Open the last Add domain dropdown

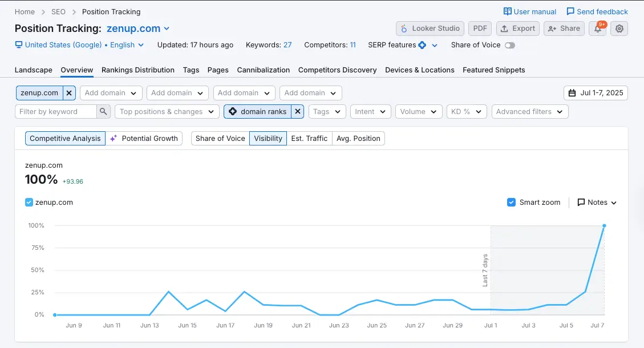pyautogui.click(x=310, y=93)
